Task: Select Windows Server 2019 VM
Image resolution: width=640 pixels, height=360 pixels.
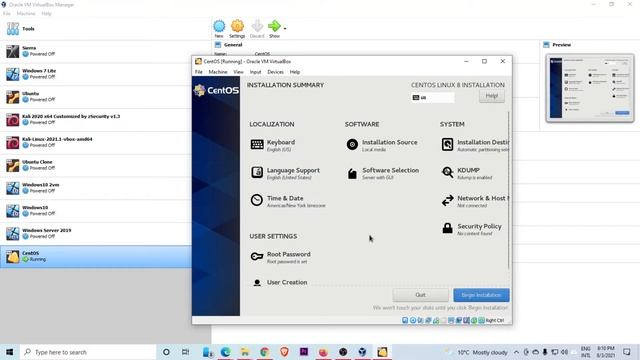Action: (x=96, y=234)
